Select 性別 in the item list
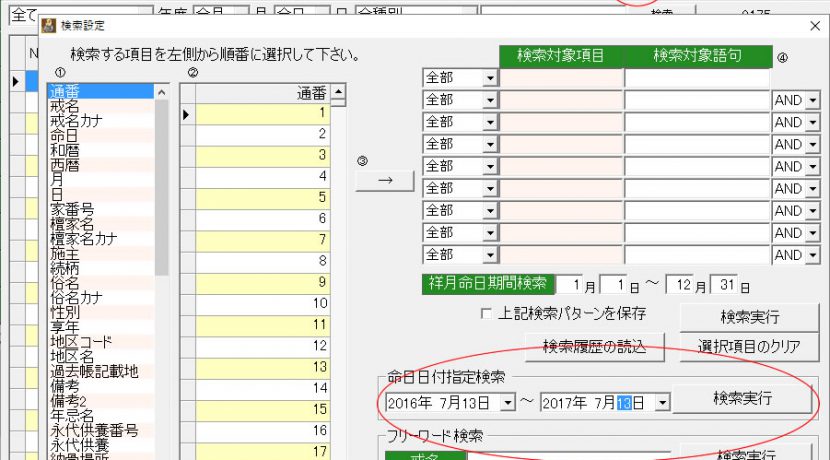Image resolution: width=830 pixels, height=460 pixels. click(101, 312)
